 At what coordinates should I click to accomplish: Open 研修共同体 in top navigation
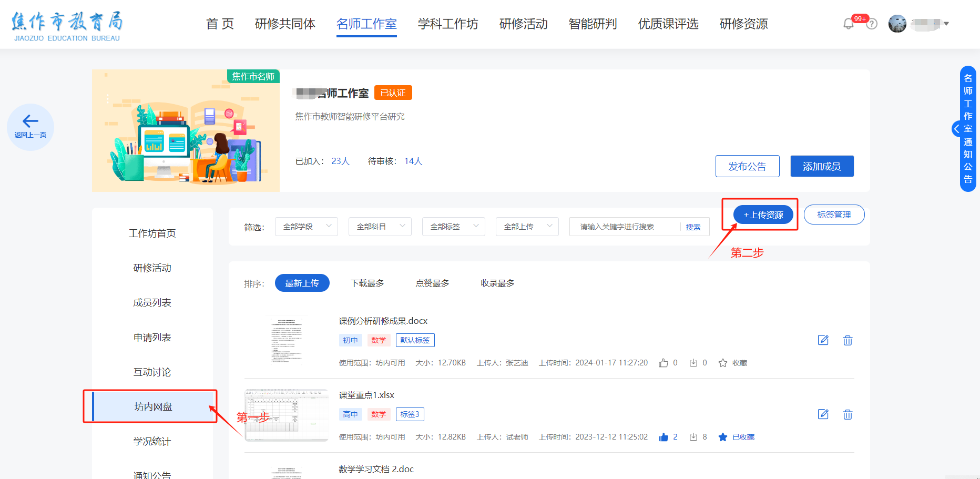[x=285, y=24]
